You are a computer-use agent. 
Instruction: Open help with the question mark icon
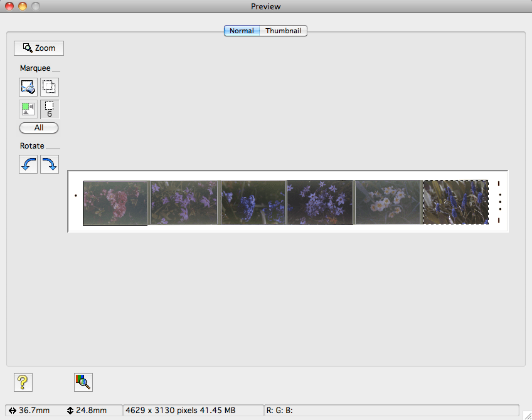(x=23, y=382)
